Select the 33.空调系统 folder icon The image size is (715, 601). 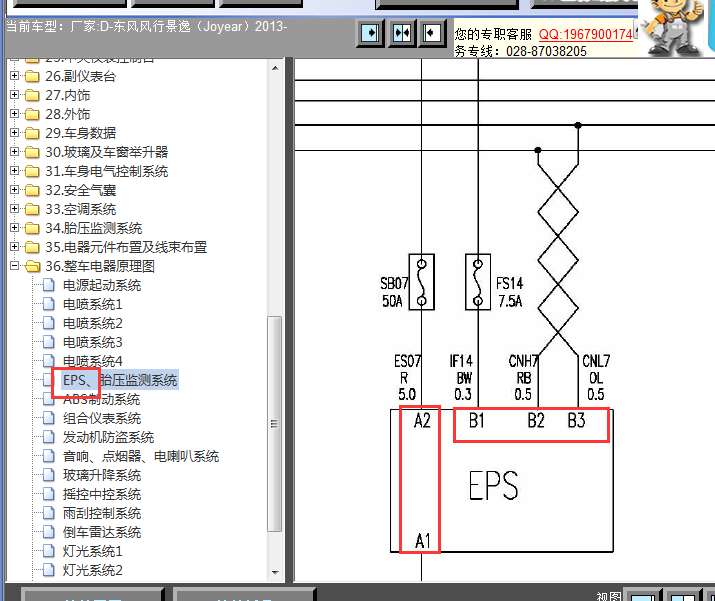coord(32,209)
